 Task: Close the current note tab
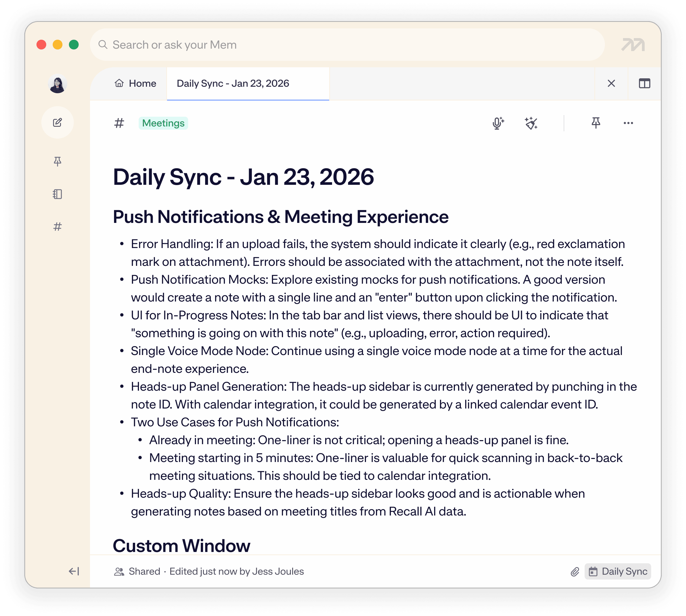coord(611,83)
